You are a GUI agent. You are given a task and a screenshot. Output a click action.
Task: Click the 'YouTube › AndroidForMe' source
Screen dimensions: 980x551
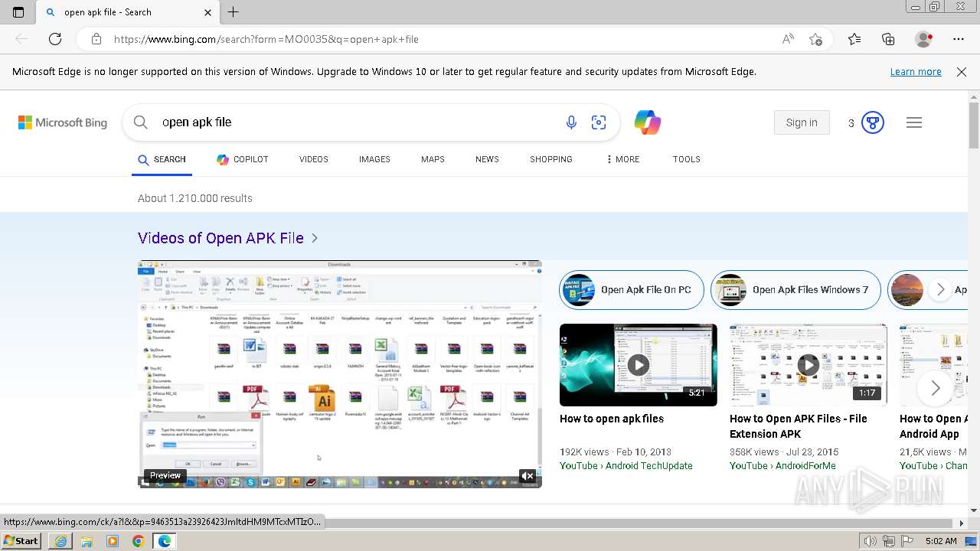click(x=782, y=465)
